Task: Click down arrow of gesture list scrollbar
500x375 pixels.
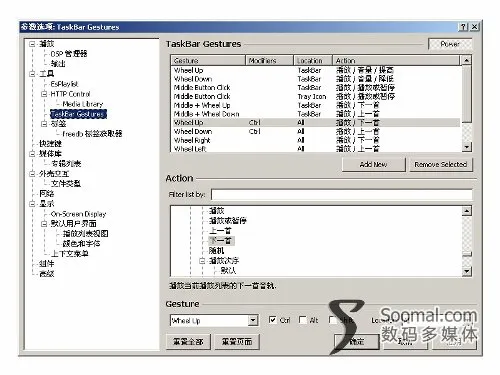Action: [x=467, y=147]
